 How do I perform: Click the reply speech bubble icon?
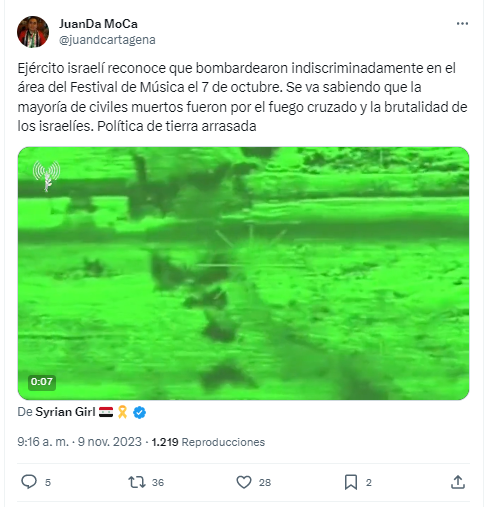point(29,482)
